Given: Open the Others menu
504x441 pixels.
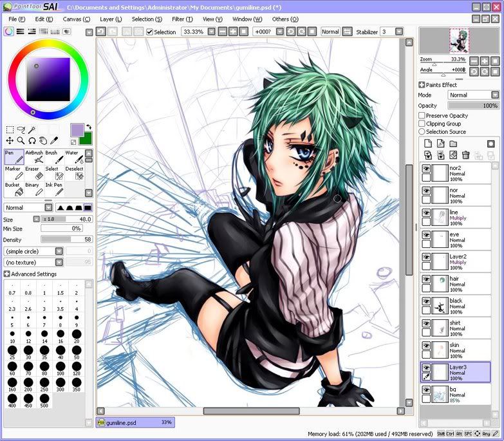Looking at the screenshot, I should click(x=285, y=19).
